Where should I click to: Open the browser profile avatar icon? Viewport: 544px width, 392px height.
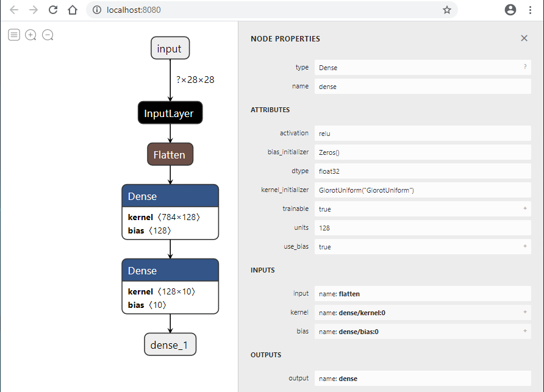tap(510, 10)
